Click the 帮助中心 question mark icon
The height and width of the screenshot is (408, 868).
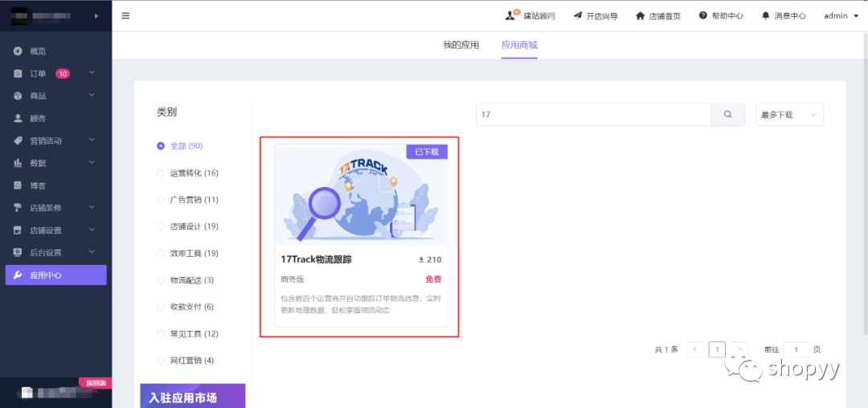coord(703,15)
